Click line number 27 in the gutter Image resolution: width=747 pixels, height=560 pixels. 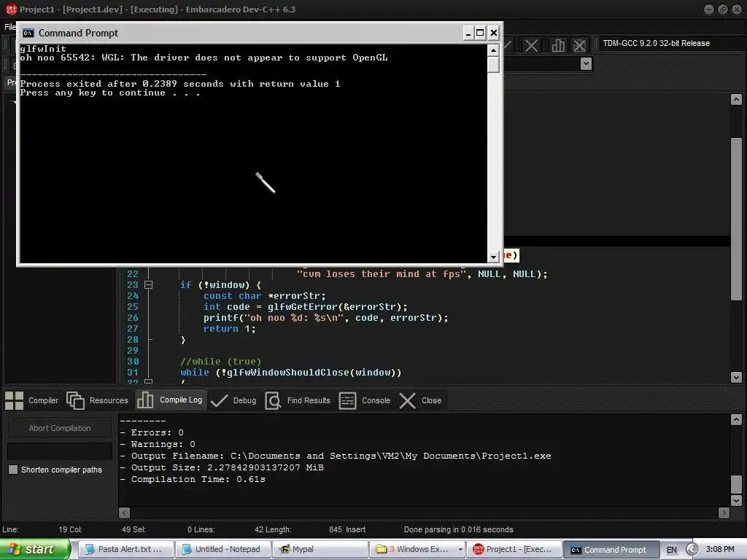coord(133,329)
